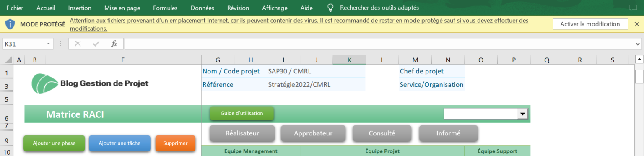
Task: Expand the formula bar chevron
Action: click(x=638, y=44)
